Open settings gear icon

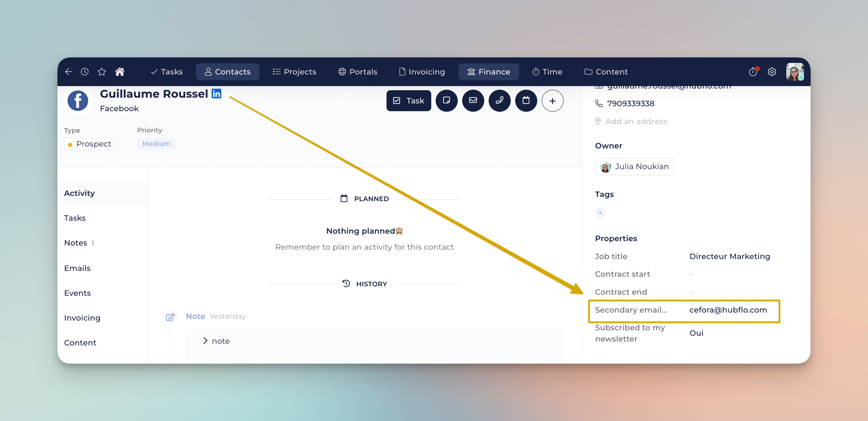tap(772, 72)
